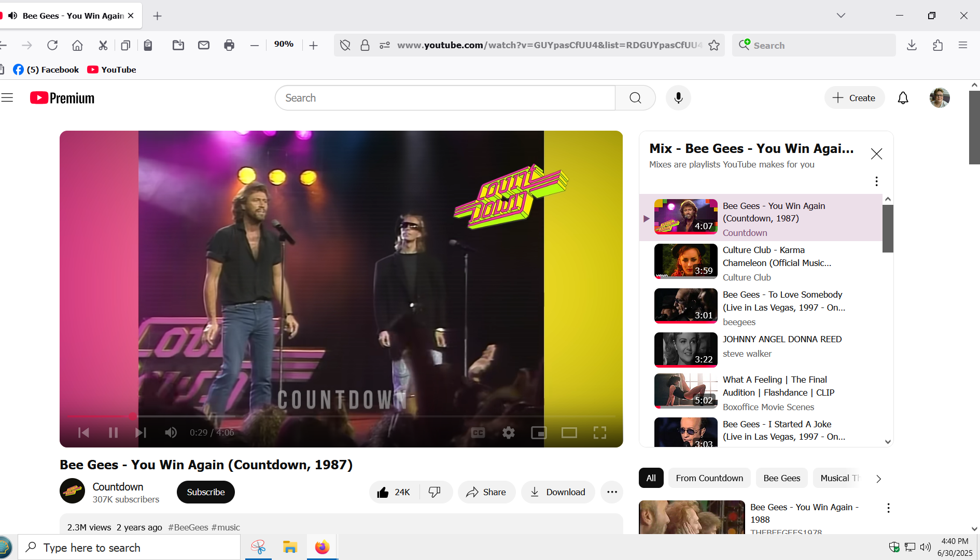
Task: Open the #BeeGees hashtag
Action: tap(188, 527)
